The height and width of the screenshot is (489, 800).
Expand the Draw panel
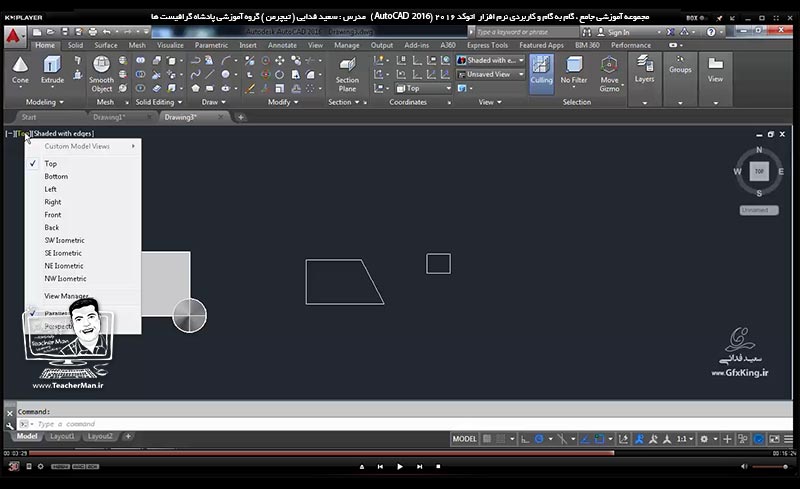(x=213, y=102)
